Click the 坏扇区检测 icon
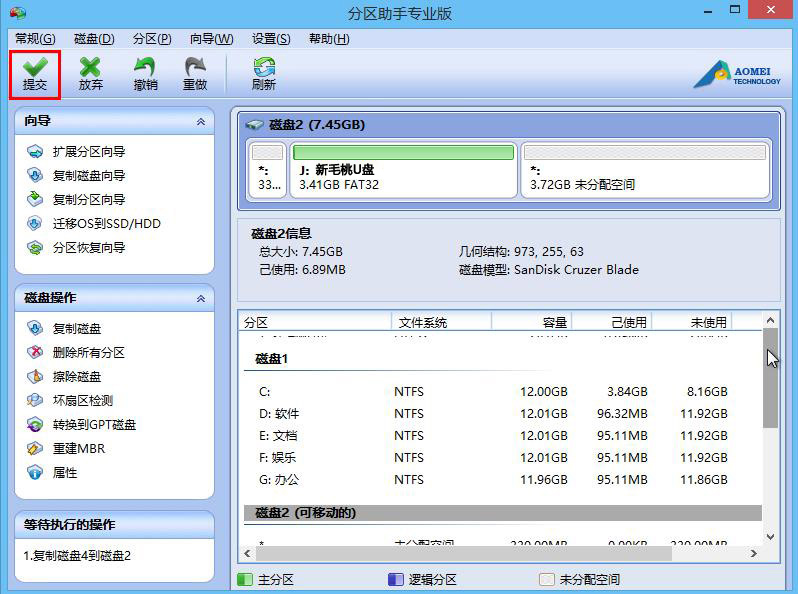Viewport: 798px width, 594px height. (35, 401)
